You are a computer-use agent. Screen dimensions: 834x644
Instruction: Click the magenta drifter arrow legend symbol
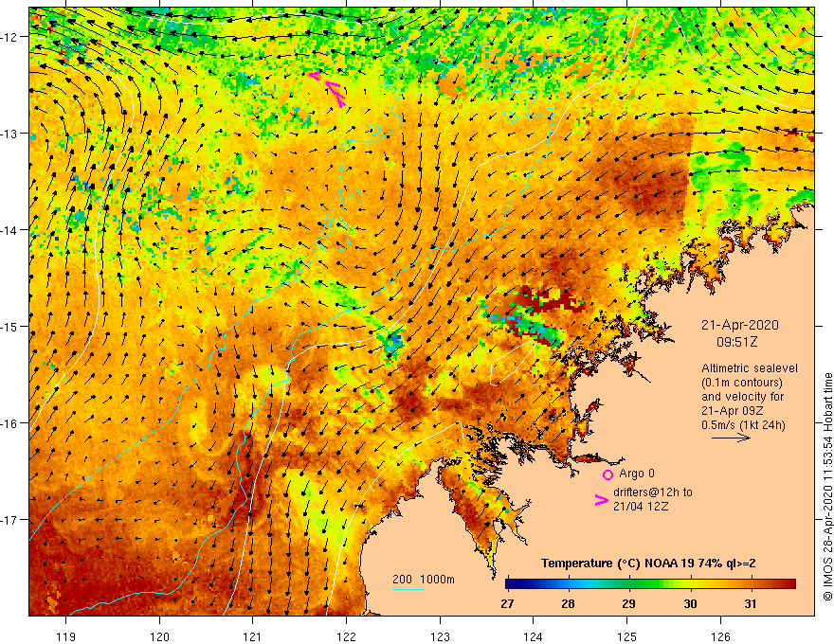click(x=602, y=500)
